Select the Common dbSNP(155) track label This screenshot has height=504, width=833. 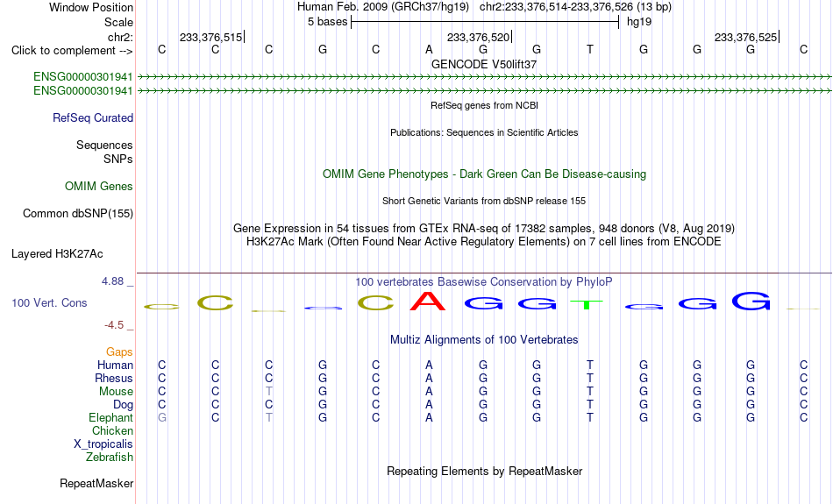[77, 214]
